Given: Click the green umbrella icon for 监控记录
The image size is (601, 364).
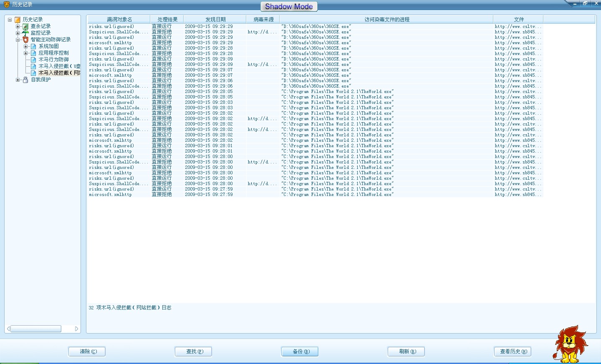Looking at the screenshot, I should click(25, 33).
